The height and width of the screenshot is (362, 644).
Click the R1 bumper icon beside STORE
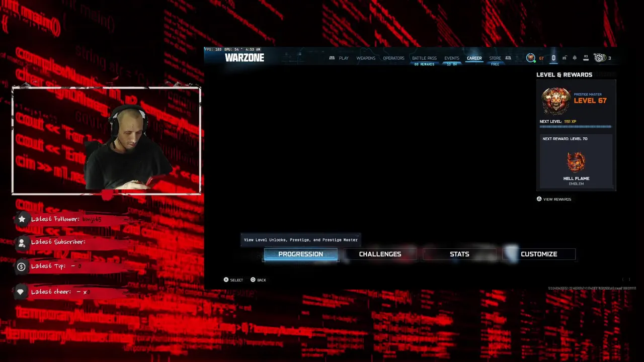(x=508, y=58)
